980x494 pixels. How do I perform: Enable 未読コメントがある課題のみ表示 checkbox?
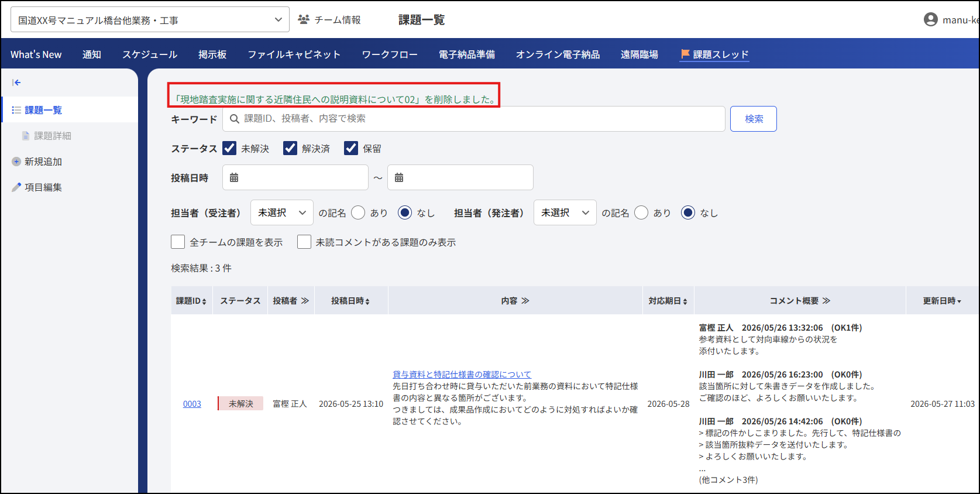304,242
